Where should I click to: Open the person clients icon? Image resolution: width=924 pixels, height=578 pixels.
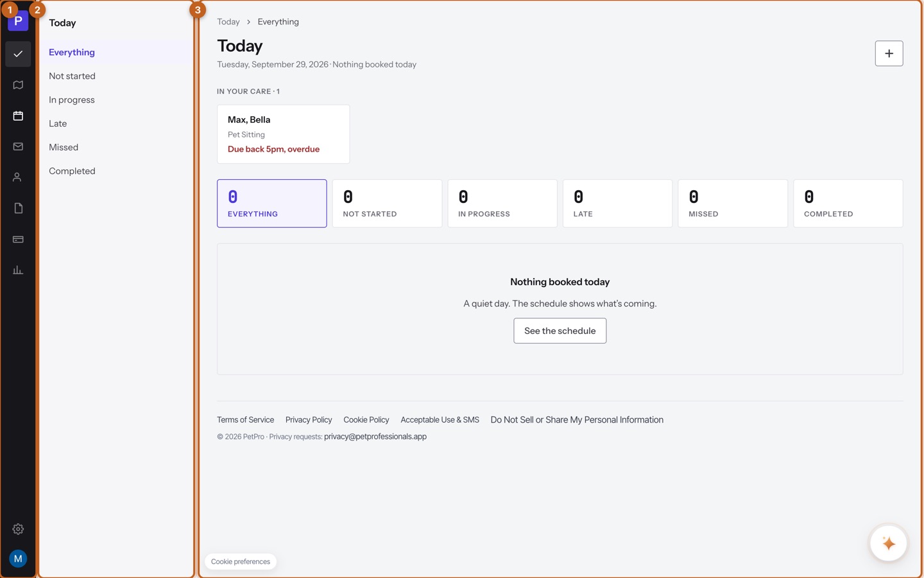[18, 177]
